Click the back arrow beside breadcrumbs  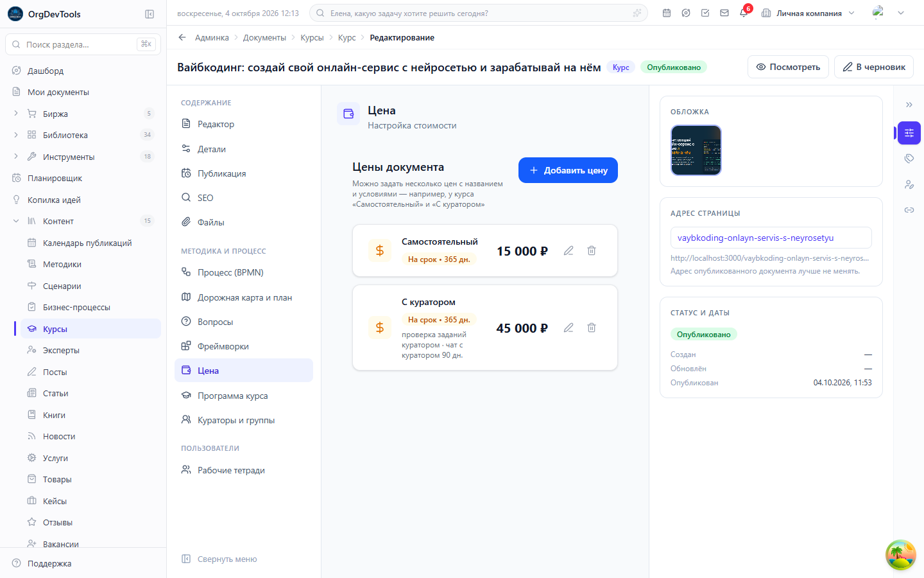pos(182,37)
